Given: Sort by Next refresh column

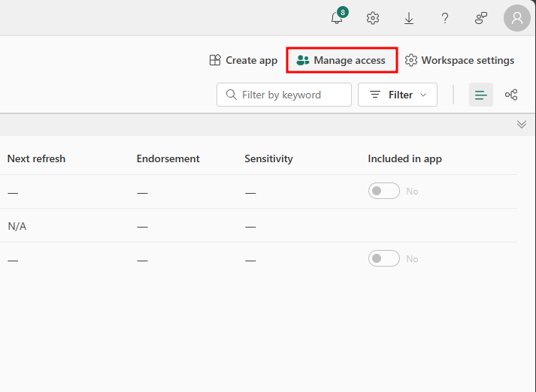Looking at the screenshot, I should (x=36, y=158).
